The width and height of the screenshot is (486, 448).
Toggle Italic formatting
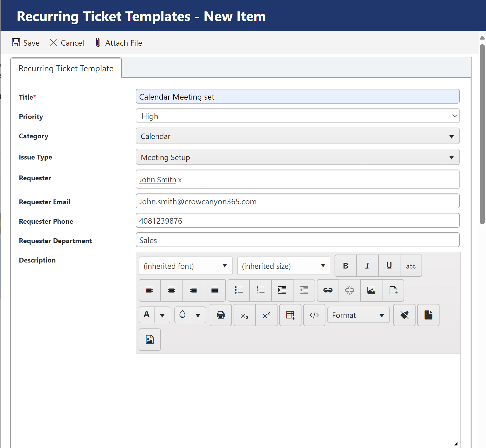coord(367,266)
